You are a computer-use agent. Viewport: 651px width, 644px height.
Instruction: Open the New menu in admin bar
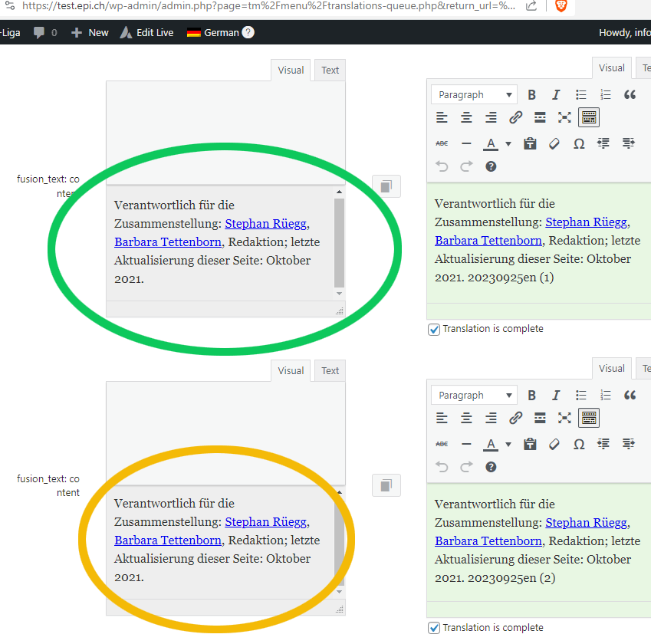[x=90, y=32]
